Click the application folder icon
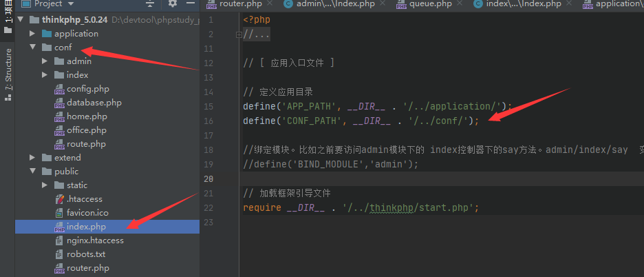644x277 pixels. pyautogui.click(x=47, y=34)
